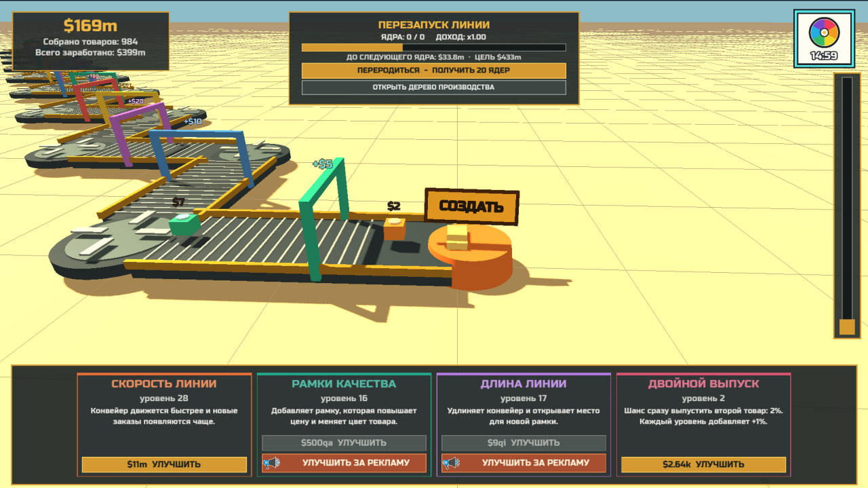Viewport: 868px width, 488px height.
Task: Click the уровень 16 label
Action: (344, 398)
